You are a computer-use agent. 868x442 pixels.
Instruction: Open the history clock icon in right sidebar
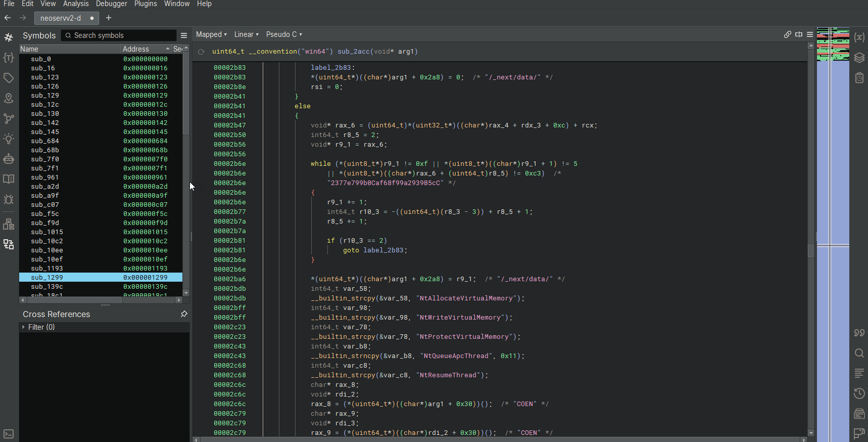[859, 393]
